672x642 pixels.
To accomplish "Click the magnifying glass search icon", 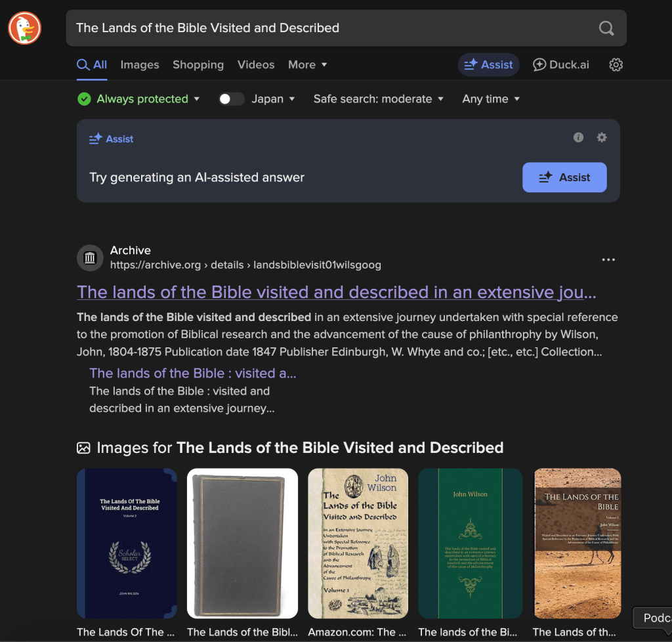I will (x=606, y=28).
